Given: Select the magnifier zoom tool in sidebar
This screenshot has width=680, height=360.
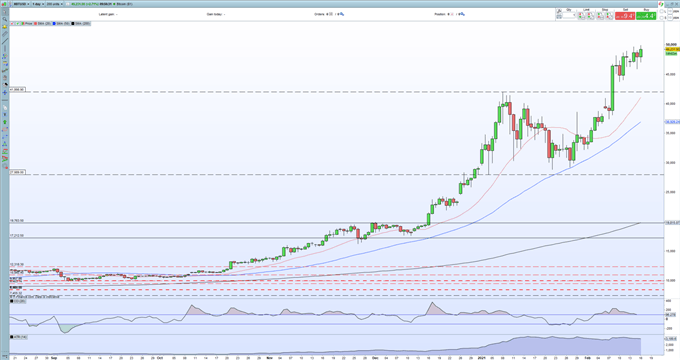Looking at the screenshot, I should (x=5, y=19).
